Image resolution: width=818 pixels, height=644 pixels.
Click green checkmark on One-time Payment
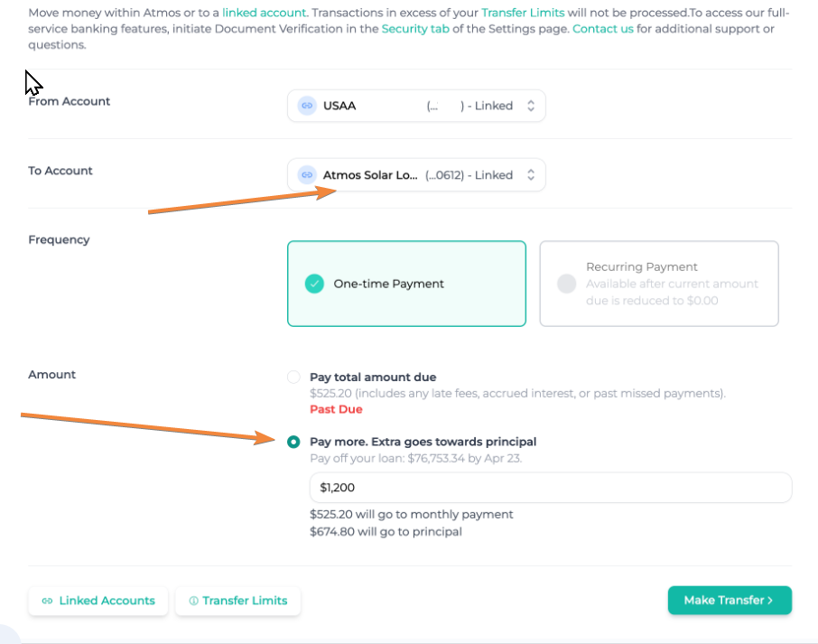point(314,284)
